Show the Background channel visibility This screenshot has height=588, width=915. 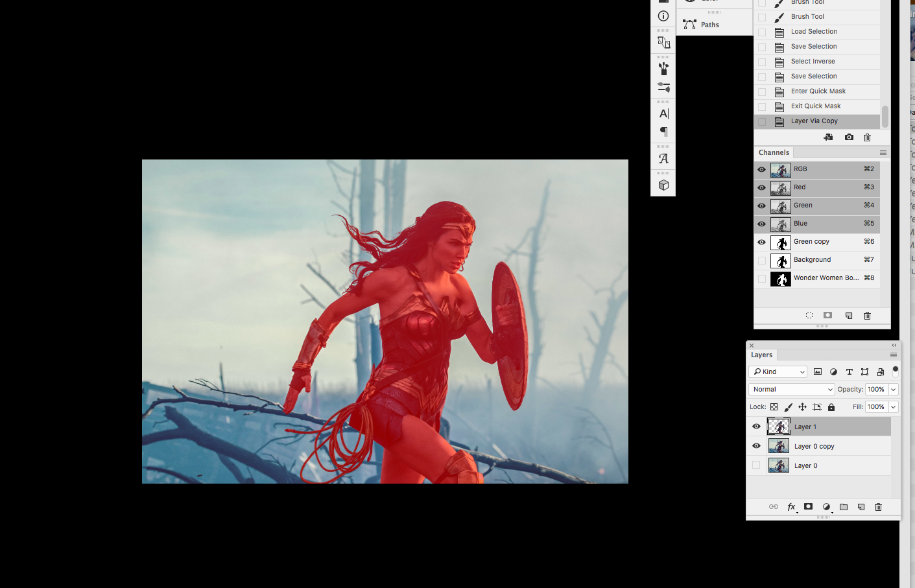click(x=762, y=260)
